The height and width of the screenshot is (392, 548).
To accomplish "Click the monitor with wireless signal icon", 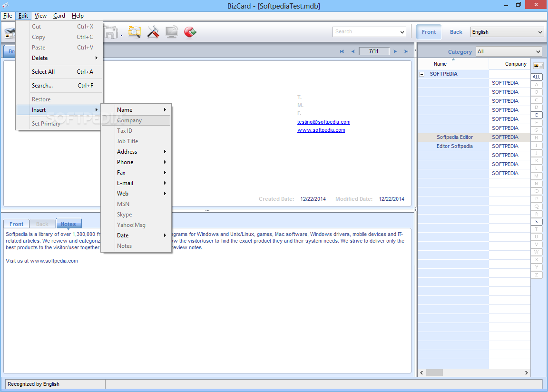I will click(x=172, y=32).
